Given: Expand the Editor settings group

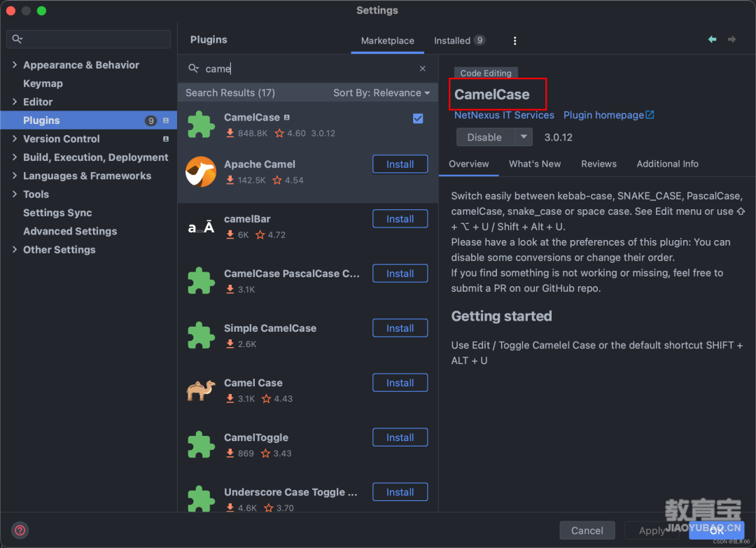Looking at the screenshot, I should pyautogui.click(x=15, y=101).
